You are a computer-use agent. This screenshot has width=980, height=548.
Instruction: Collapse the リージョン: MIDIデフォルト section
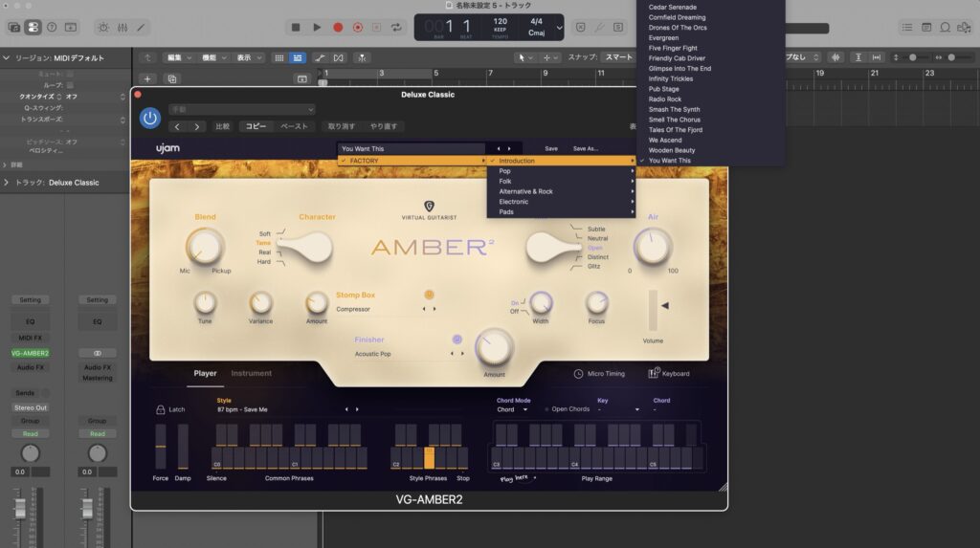(7, 57)
